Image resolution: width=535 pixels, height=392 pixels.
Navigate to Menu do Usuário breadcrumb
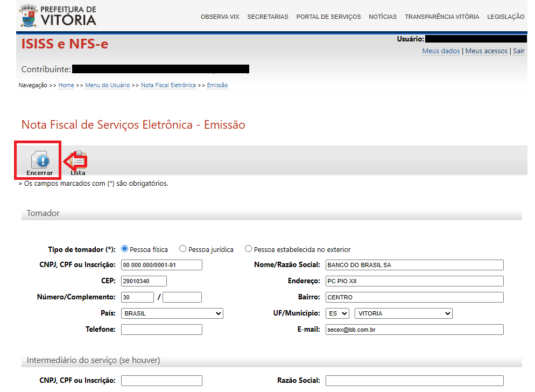(107, 85)
